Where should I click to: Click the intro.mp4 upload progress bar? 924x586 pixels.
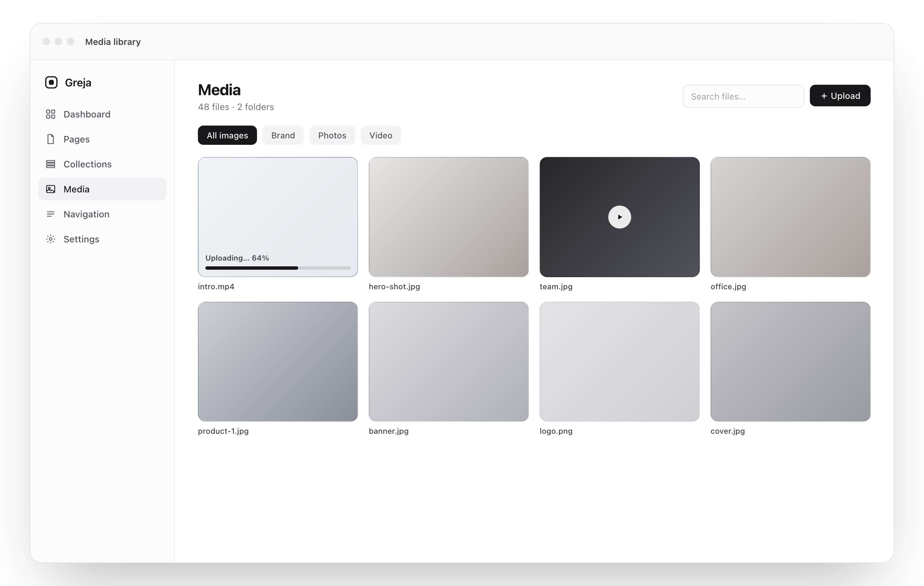tap(278, 268)
